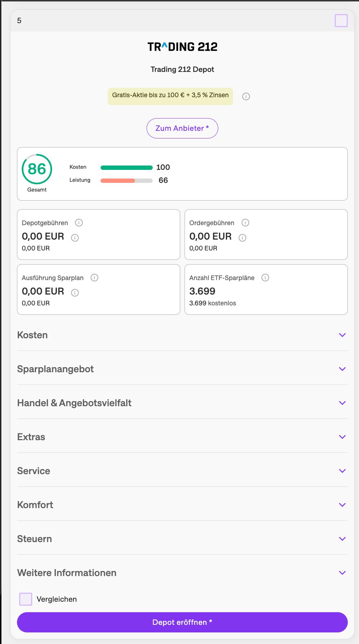Expand the Steuern section
Image resolution: width=359 pixels, height=644 pixels.
click(182, 539)
